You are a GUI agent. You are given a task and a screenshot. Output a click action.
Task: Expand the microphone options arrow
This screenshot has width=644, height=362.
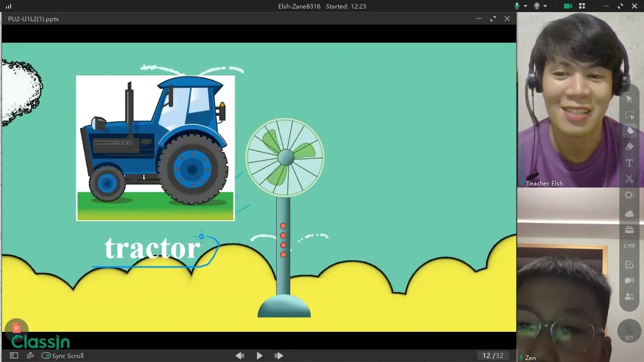(x=525, y=6)
